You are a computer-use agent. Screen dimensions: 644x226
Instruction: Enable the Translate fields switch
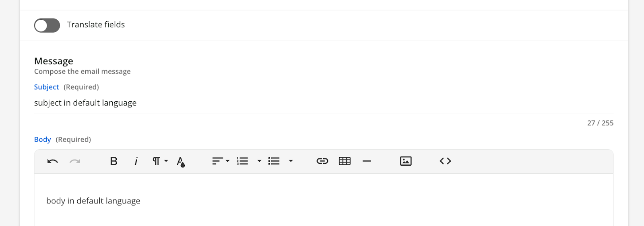(47, 25)
